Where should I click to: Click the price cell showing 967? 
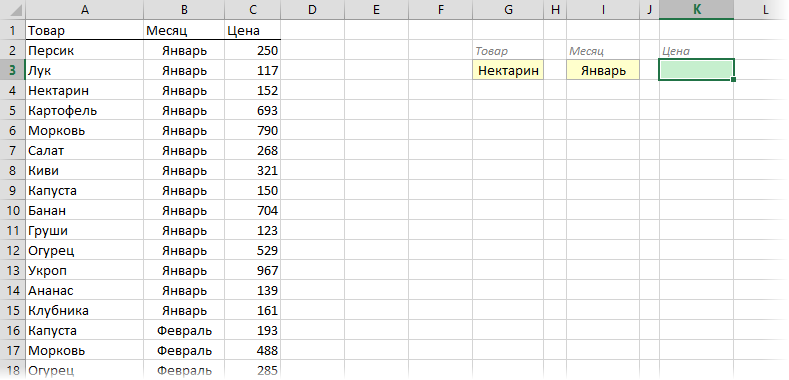coord(253,270)
